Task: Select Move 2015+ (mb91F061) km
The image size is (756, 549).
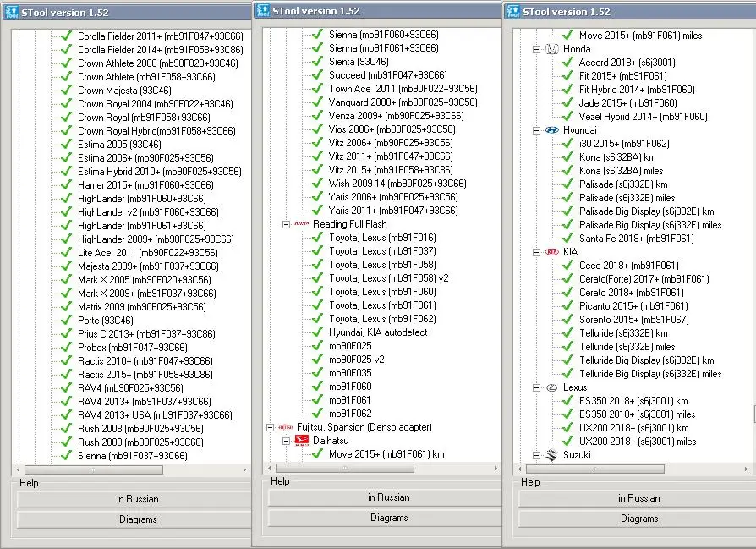Action: tap(386, 454)
